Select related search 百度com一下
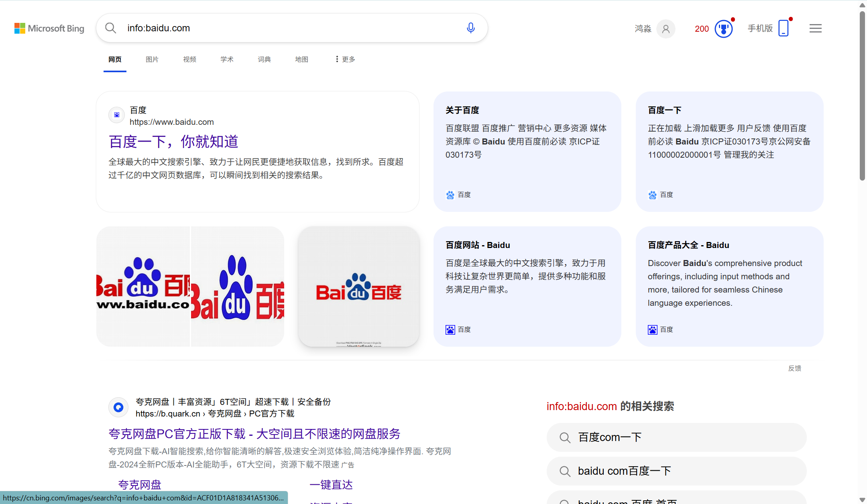The height and width of the screenshot is (504, 867). pyautogui.click(x=676, y=437)
